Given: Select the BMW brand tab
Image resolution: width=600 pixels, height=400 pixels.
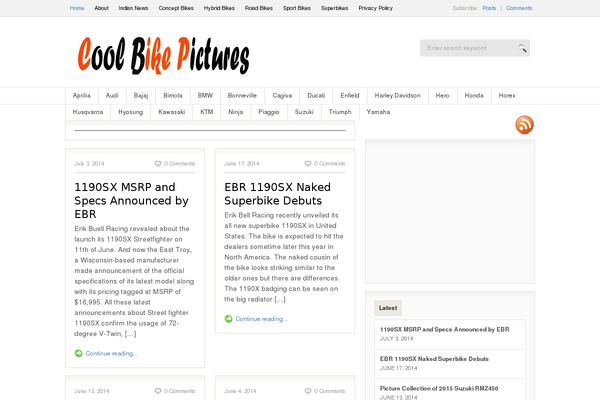Looking at the screenshot, I should (x=205, y=95).
